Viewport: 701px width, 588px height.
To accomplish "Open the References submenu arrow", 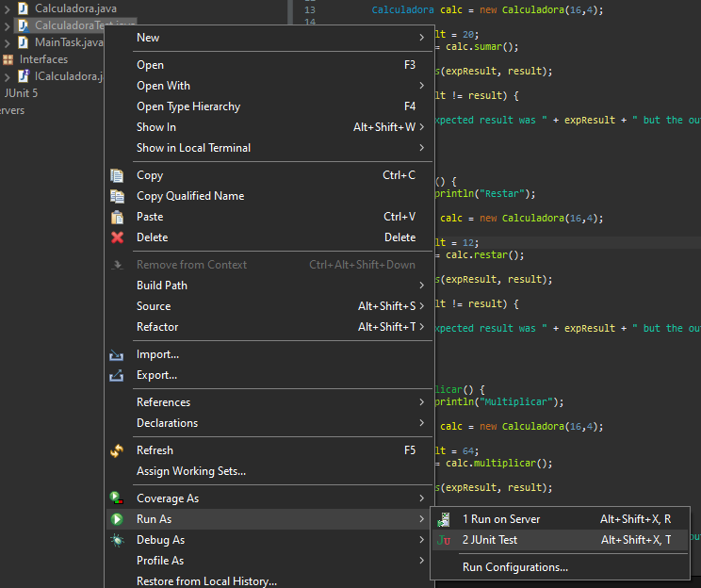I will point(421,402).
